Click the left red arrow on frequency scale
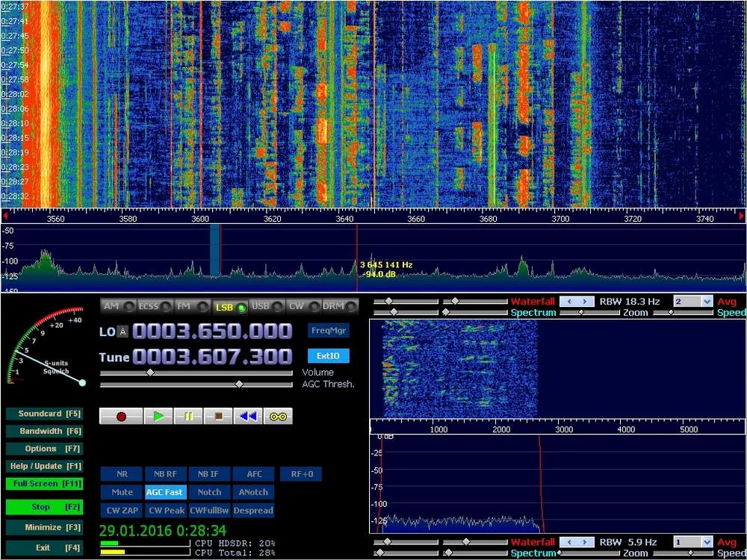 (5, 216)
